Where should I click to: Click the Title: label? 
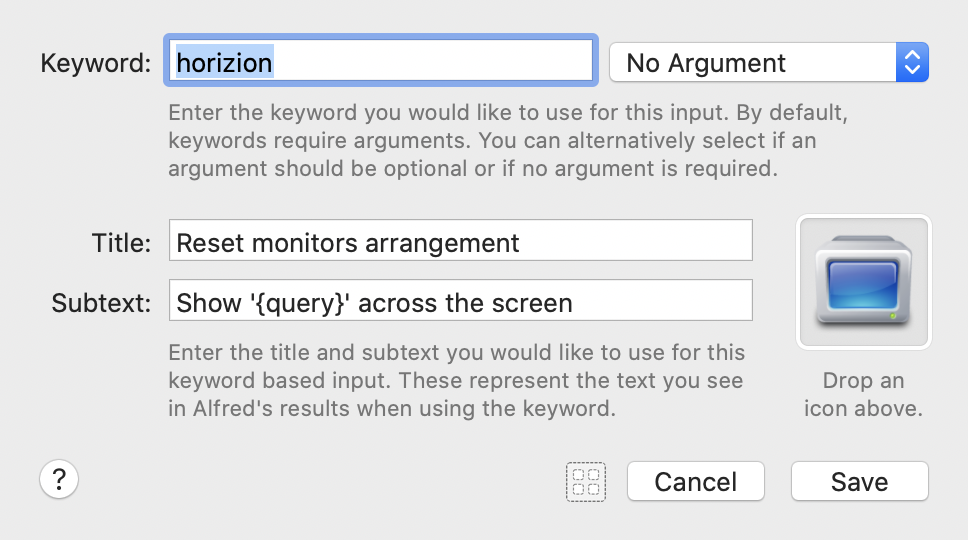121,243
